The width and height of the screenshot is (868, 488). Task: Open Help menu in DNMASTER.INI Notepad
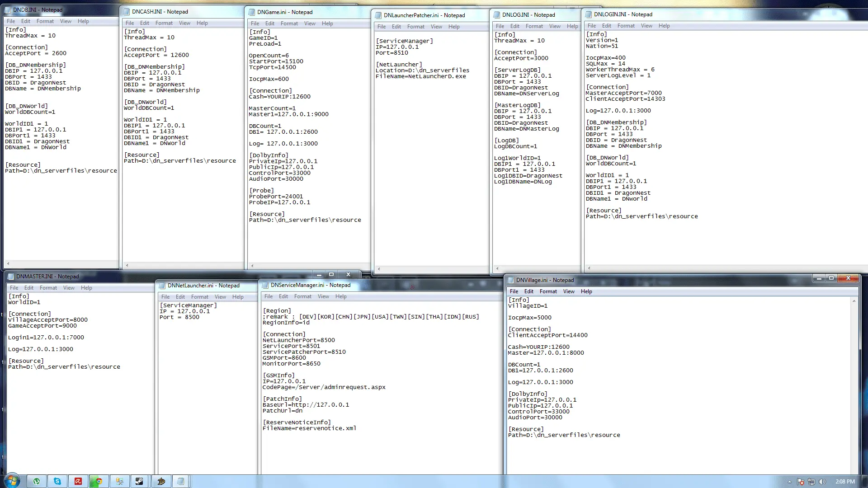coord(86,288)
